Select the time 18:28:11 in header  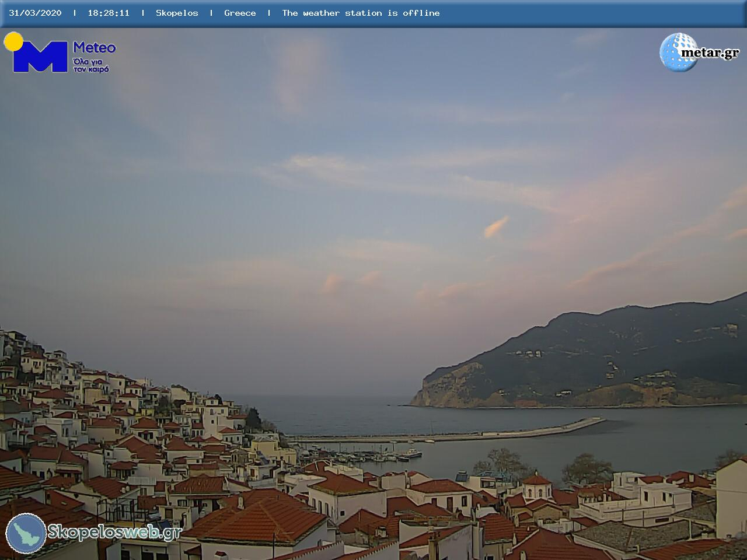pos(109,13)
